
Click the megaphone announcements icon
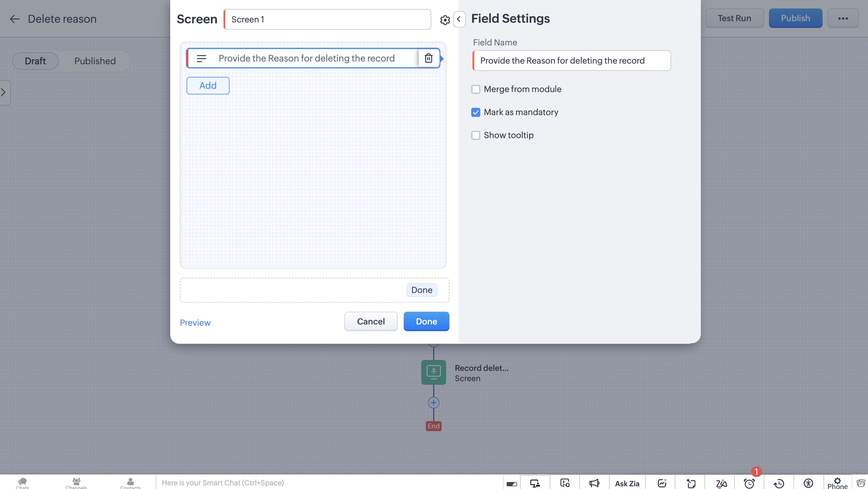tap(594, 483)
